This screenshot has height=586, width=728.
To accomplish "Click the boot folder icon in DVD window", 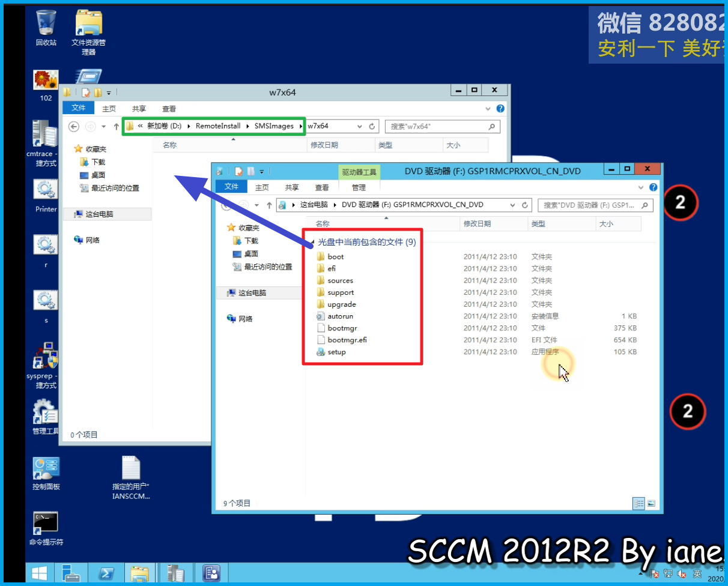I will pyautogui.click(x=321, y=256).
